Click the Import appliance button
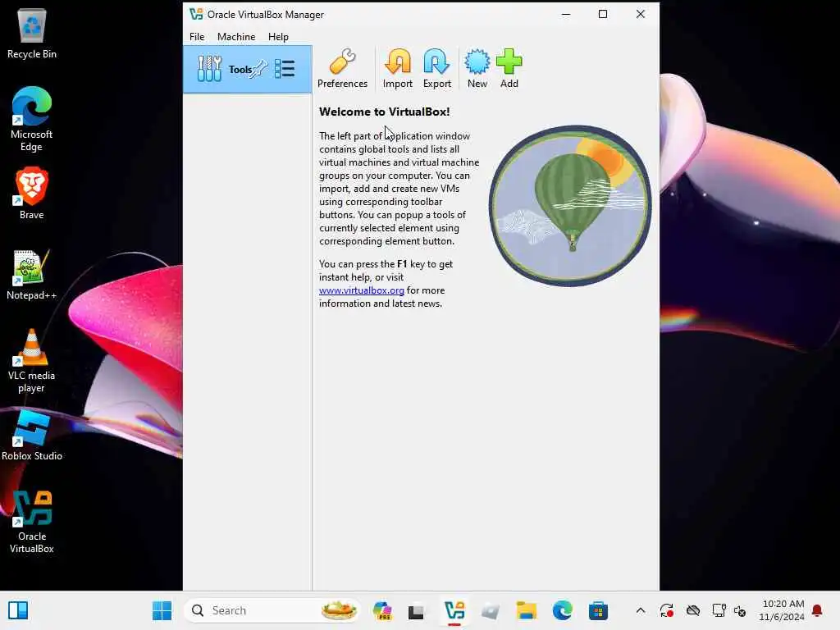The image size is (840, 630). click(398, 69)
